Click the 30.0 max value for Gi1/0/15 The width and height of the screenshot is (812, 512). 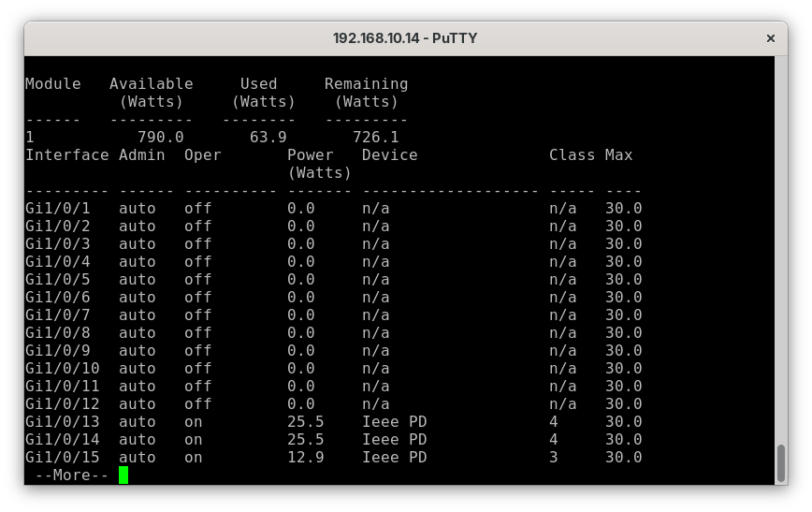coord(623,457)
